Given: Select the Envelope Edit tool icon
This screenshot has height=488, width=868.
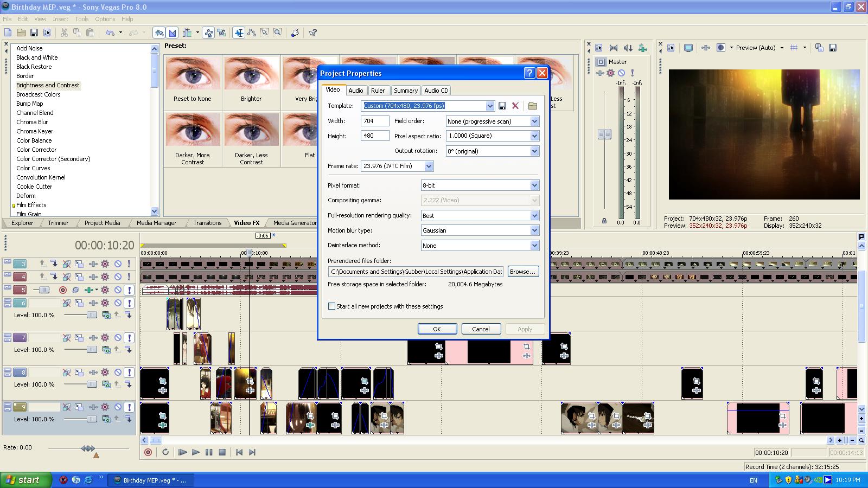Looking at the screenshot, I should click(x=252, y=33).
